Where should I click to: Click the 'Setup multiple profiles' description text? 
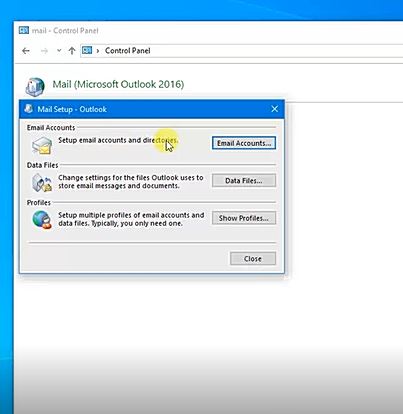[131, 219]
